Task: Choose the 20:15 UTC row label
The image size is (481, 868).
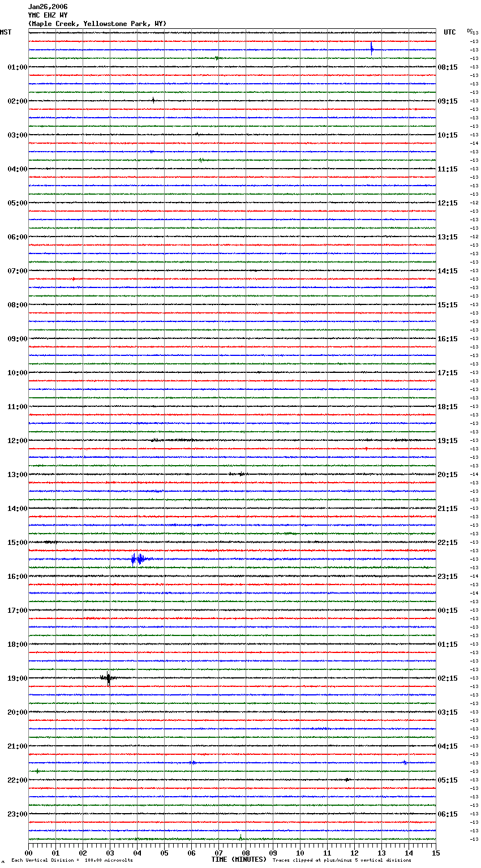Action: tap(448, 475)
